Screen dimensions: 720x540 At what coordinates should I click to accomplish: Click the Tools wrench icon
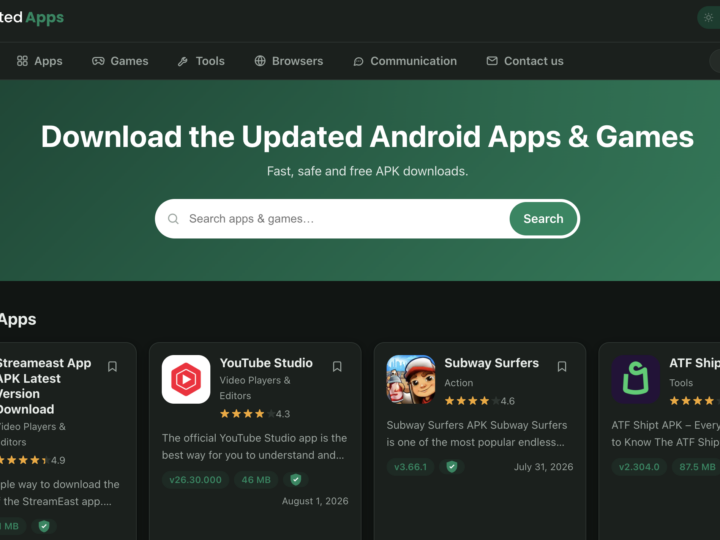pos(183,62)
